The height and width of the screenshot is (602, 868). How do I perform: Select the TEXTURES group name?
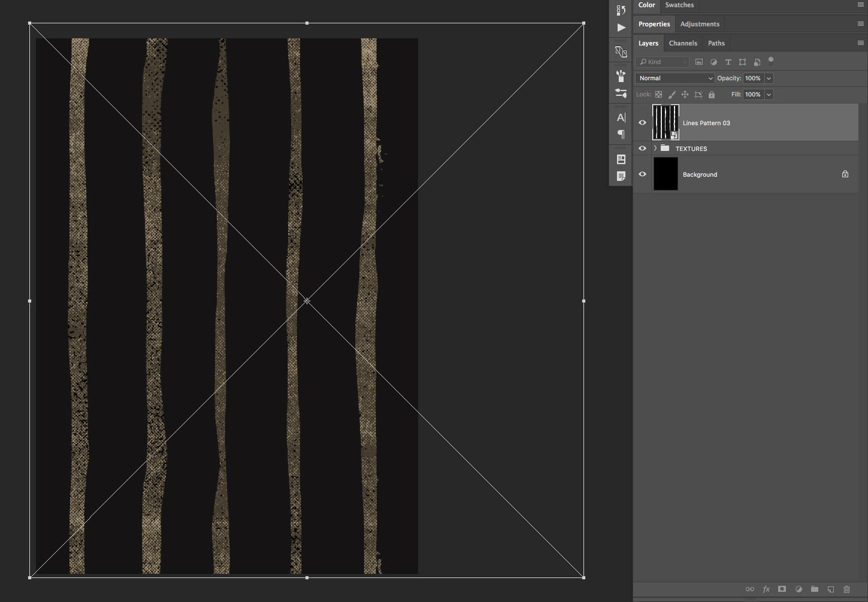point(691,149)
